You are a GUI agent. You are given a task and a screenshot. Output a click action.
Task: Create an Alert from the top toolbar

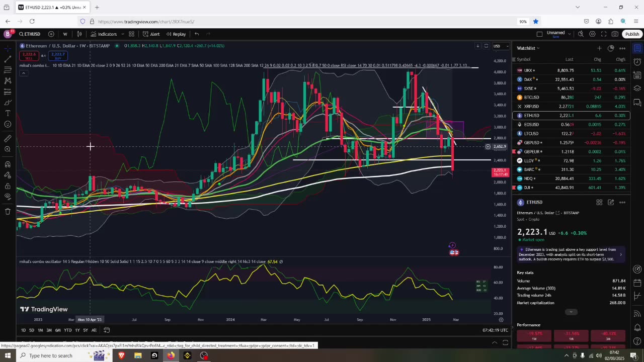pos(151,34)
